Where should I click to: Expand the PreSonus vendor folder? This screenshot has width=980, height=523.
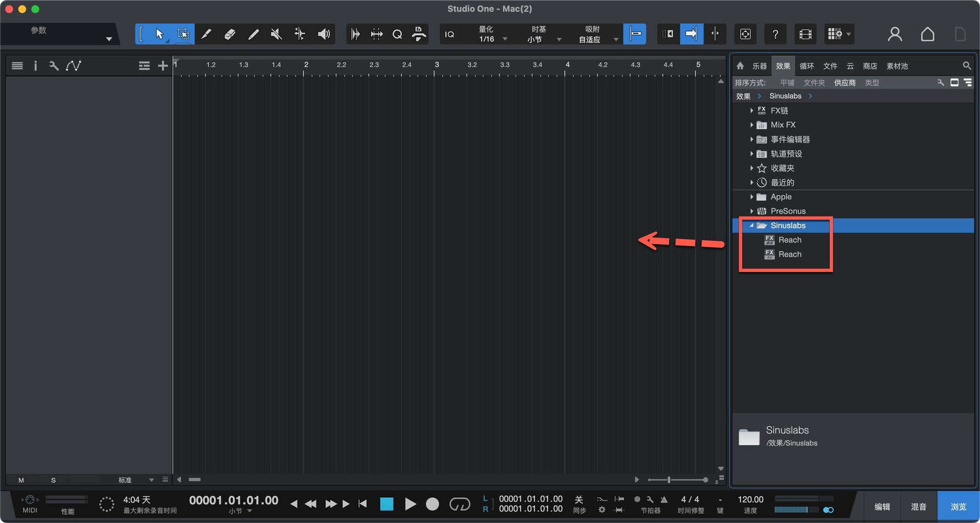tap(752, 211)
